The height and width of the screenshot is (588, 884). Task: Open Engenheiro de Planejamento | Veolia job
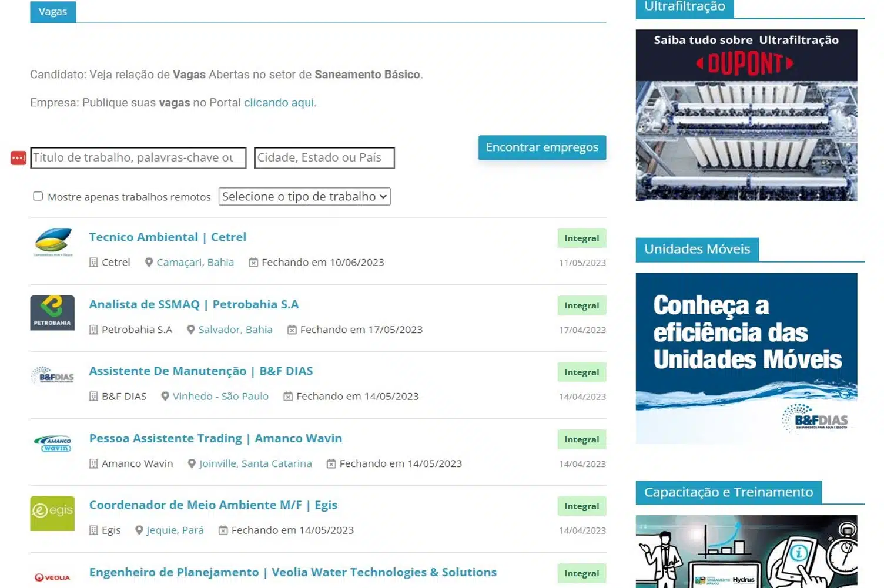tap(293, 573)
